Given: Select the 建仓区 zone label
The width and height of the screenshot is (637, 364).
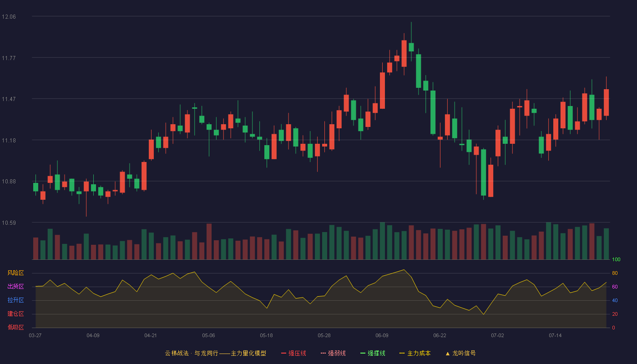Looking at the screenshot, I should (15, 314).
